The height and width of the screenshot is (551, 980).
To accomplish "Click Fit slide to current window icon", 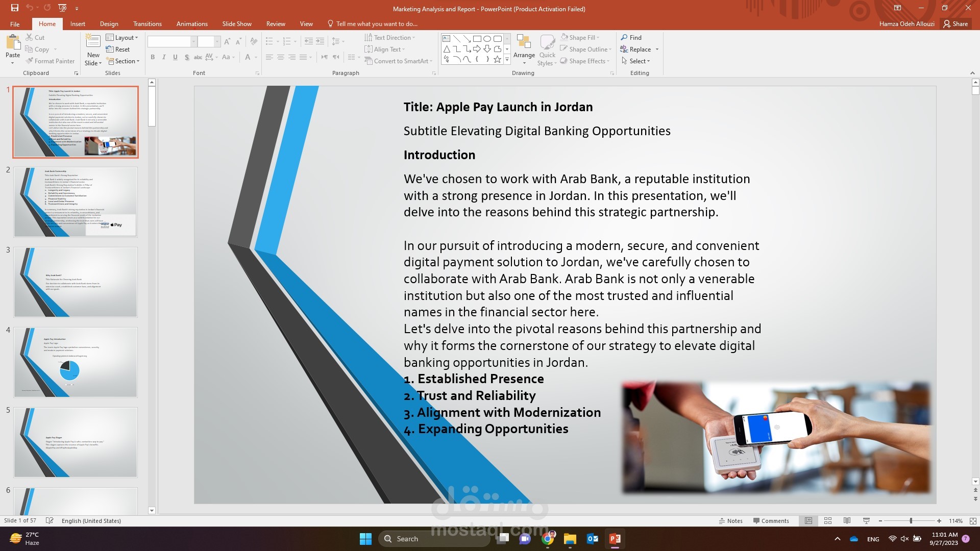I will (x=973, y=521).
